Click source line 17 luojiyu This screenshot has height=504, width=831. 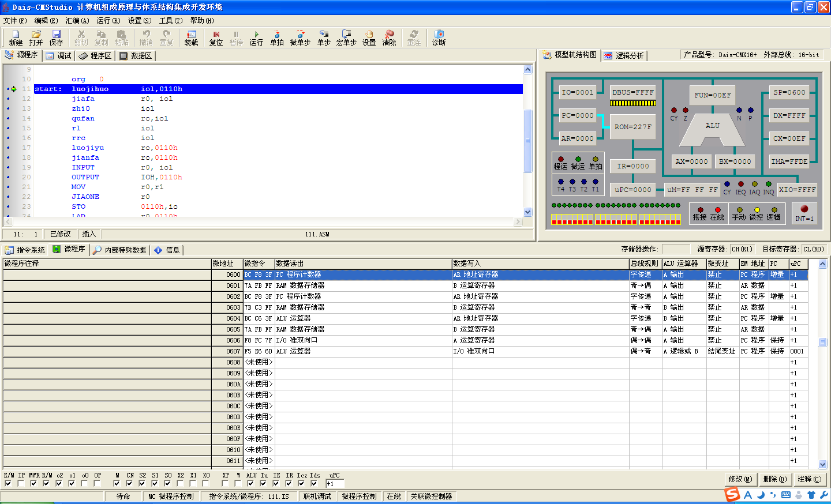278,148
